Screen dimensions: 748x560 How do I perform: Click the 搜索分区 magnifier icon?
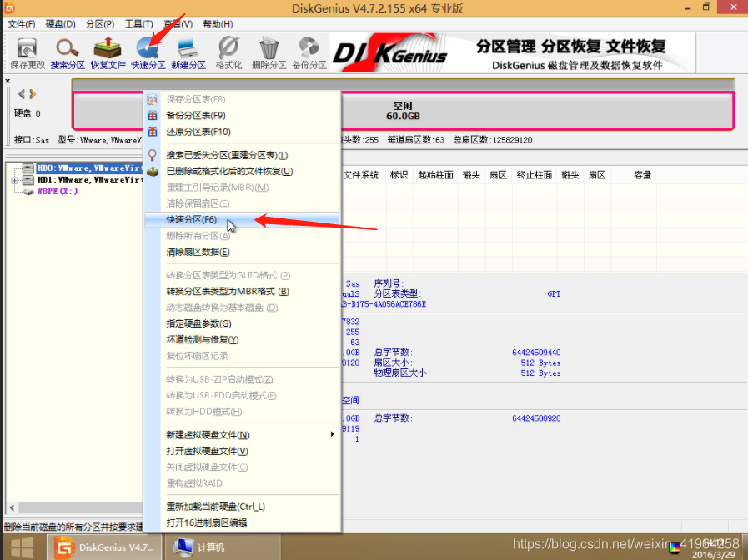(x=68, y=53)
